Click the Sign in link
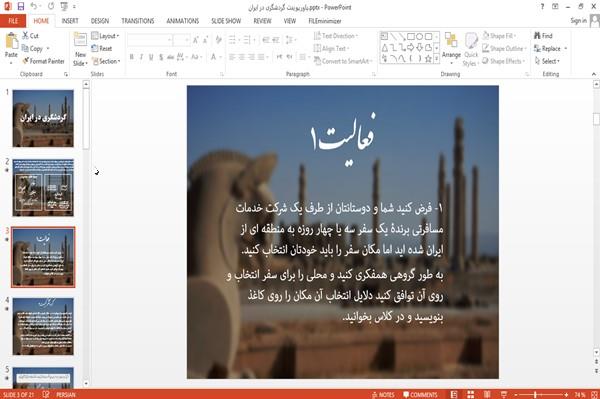Image resolution: width=600 pixels, height=399 pixels. click(578, 21)
